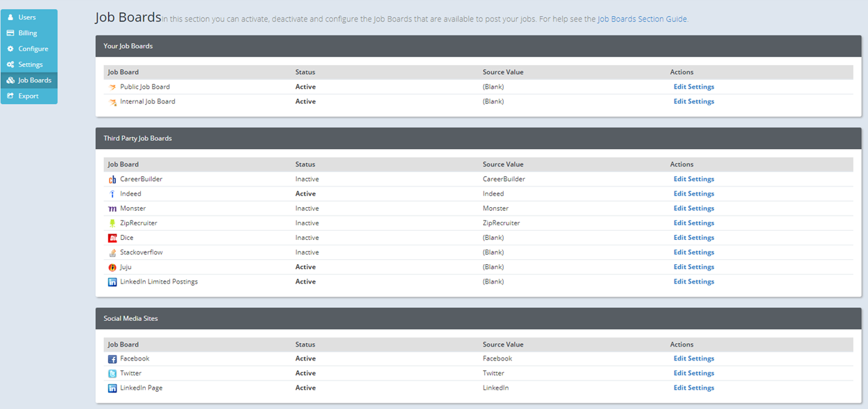Click the Twitter icon
The width and height of the screenshot is (868, 409).
click(x=112, y=373)
